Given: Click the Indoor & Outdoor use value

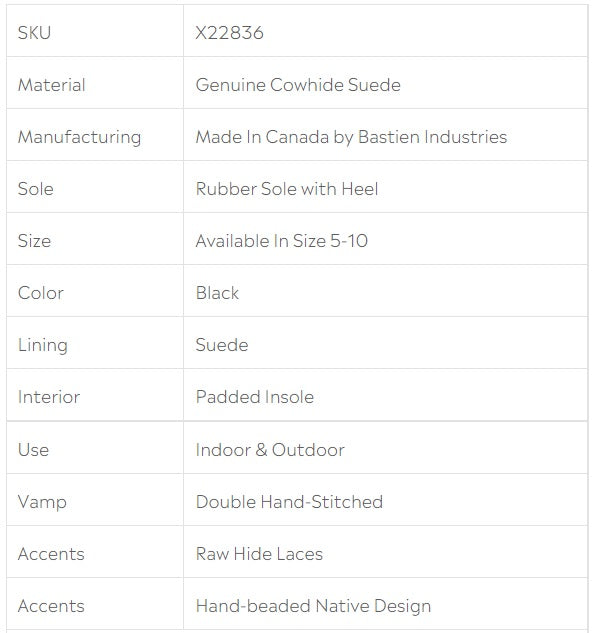Looking at the screenshot, I should (270, 450).
